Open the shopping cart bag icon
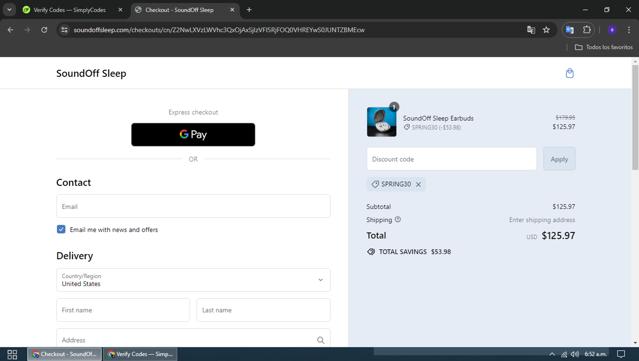639x361 pixels. 570,73
